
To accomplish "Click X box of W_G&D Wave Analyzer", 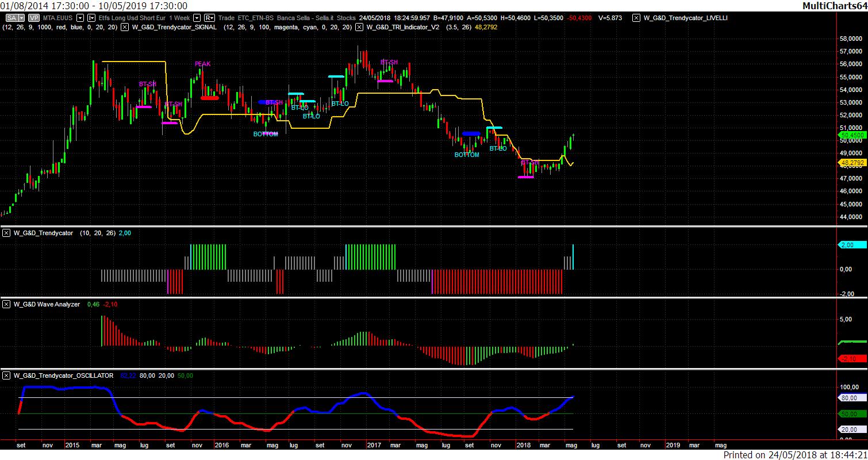I will [6, 304].
